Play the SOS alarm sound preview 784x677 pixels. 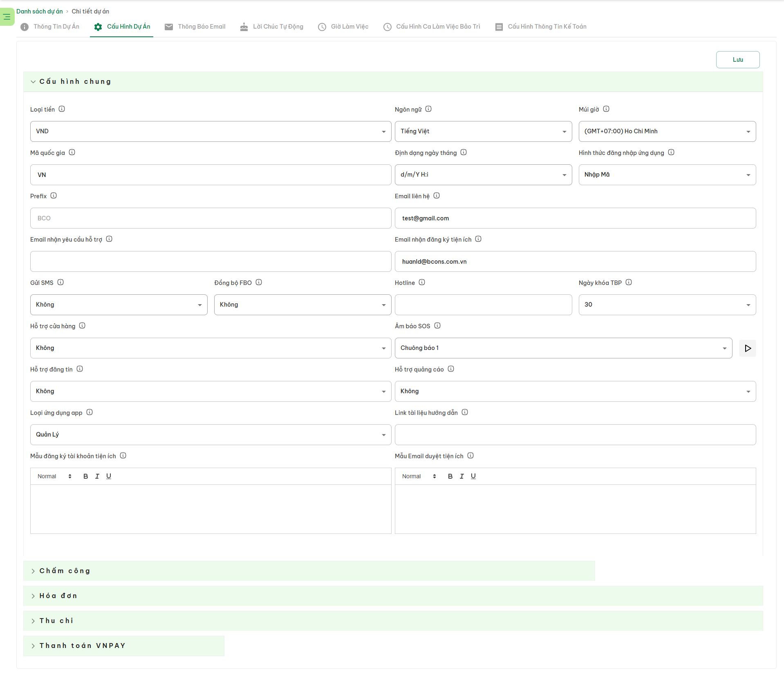[747, 348]
